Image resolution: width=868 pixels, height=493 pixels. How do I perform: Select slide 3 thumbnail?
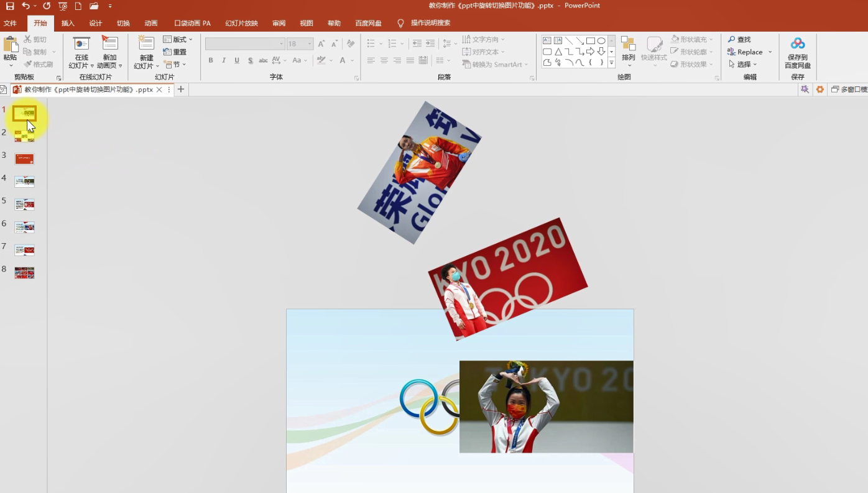[x=25, y=159]
